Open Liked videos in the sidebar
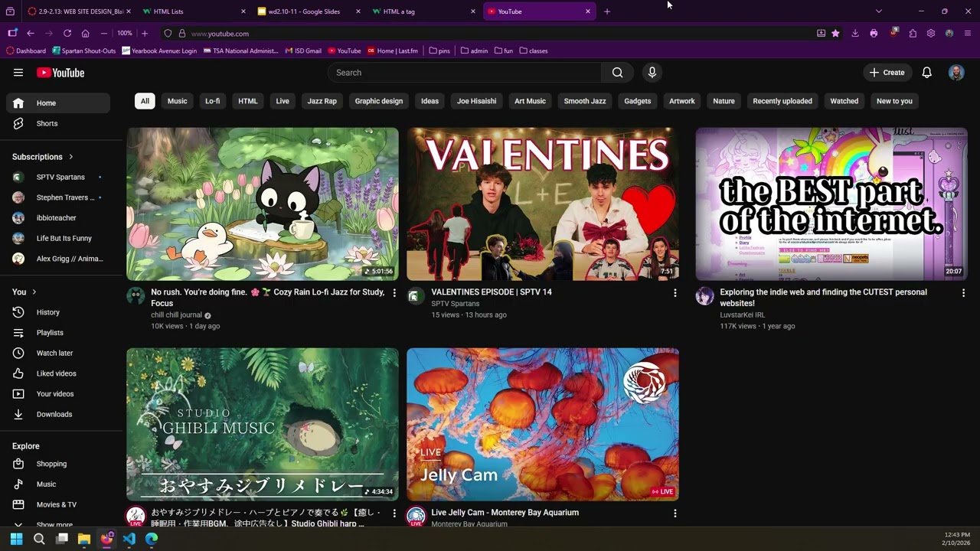980x551 pixels. click(58, 373)
